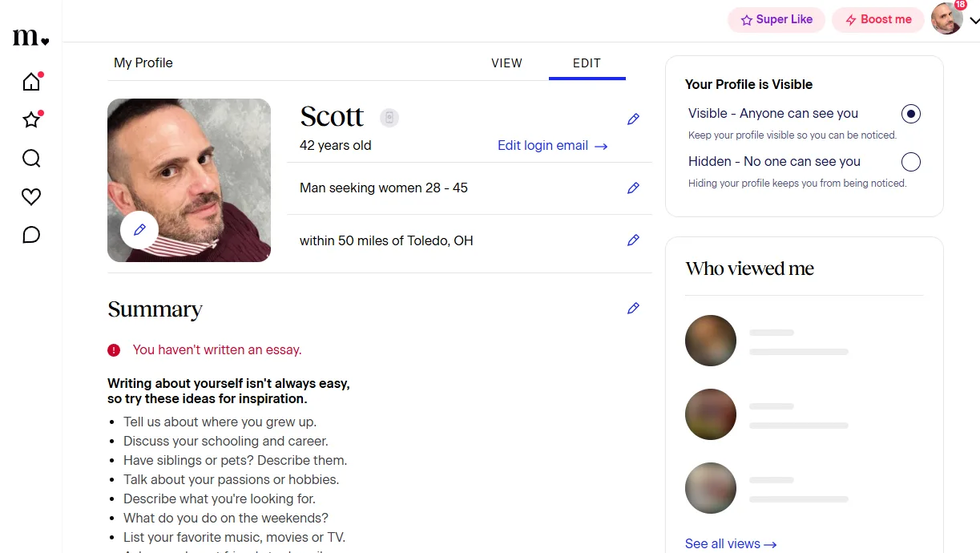Image resolution: width=980 pixels, height=553 pixels.
Task: Click the large profile photo of Scott
Action: click(189, 180)
